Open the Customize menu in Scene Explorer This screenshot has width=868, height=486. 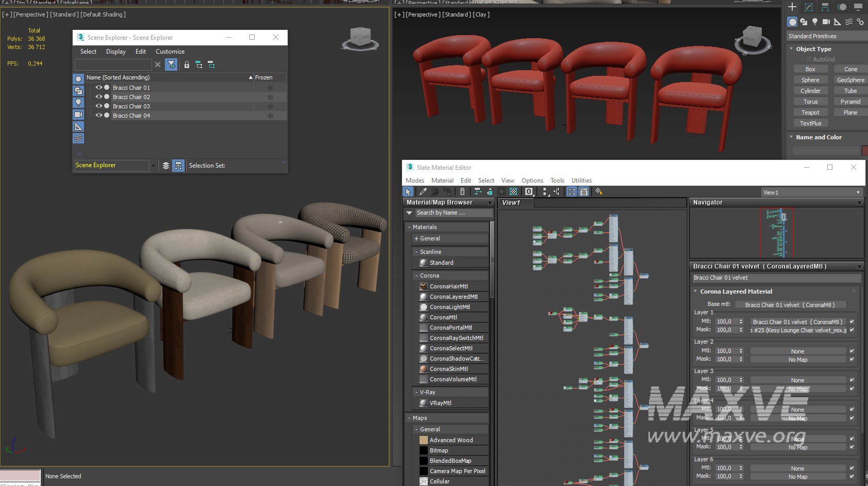(x=170, y=52)
